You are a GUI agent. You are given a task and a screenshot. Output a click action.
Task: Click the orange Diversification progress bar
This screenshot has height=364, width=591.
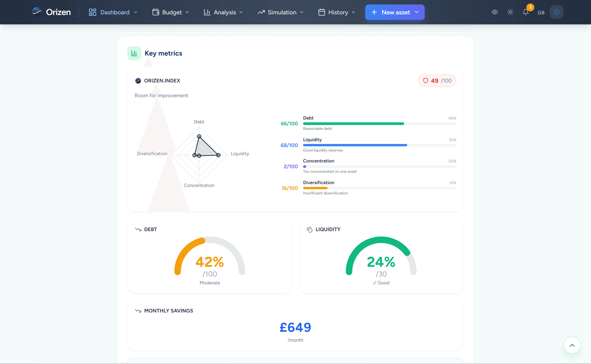click(x=315, y=188)
